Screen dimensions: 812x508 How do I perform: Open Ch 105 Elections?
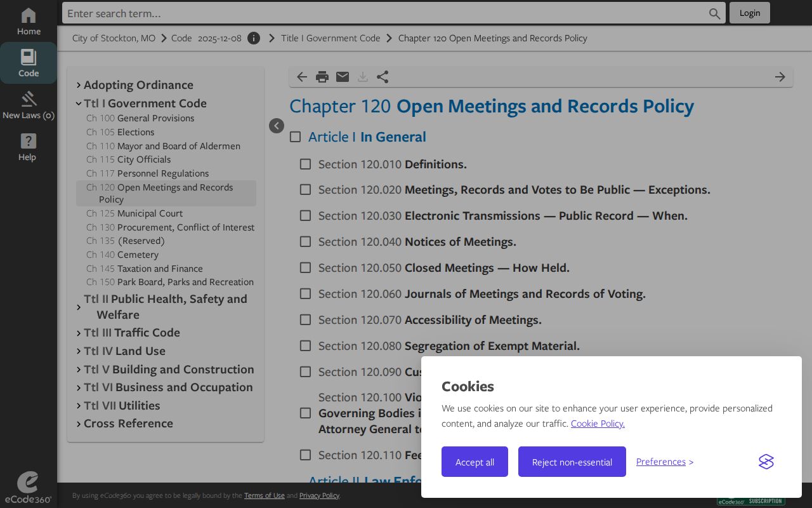pyautogui.click(x=121, y=132)
